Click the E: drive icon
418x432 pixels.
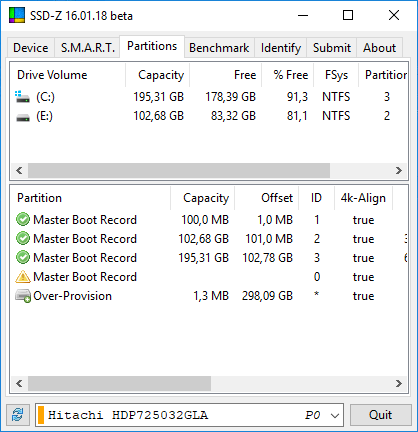[x=23, y=117]
